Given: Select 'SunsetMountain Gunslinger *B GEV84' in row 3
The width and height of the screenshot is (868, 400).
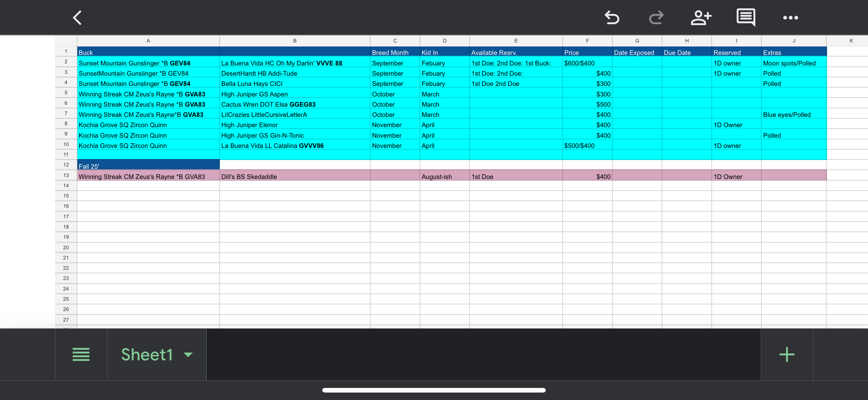Looking at the screenshot, I should [x=148, y=72].
